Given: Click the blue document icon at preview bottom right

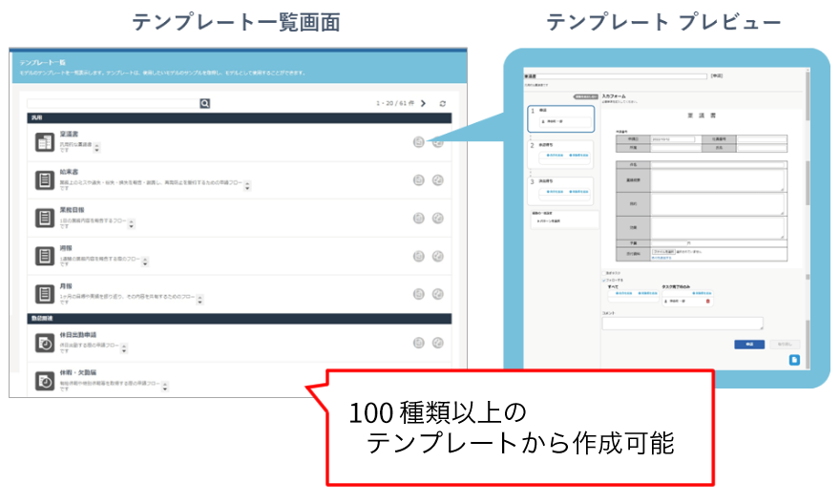Looking at the screenshot, I should (x=794, y=360).
